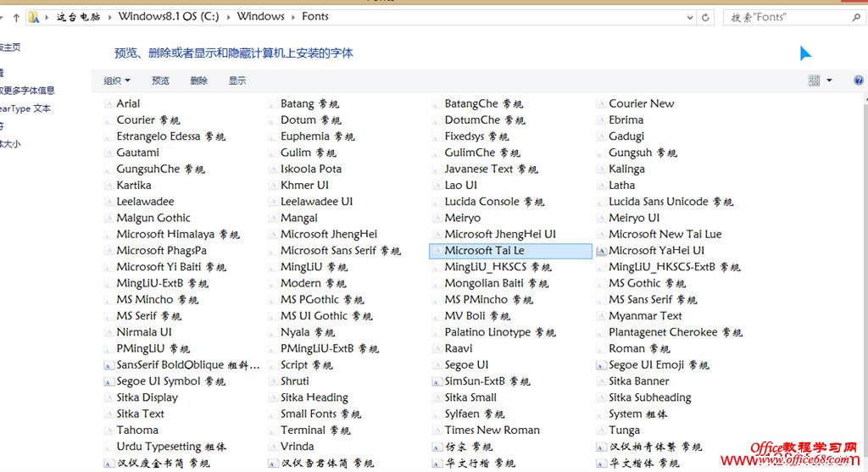Navigate to Windows folder in breadcrumb

261,17
